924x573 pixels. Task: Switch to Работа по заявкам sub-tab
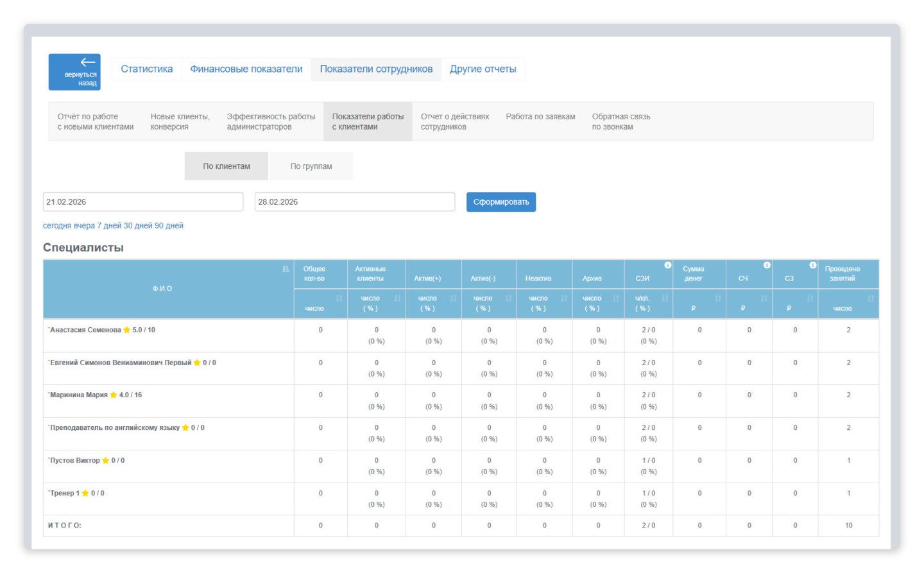[x=540, y=117]
